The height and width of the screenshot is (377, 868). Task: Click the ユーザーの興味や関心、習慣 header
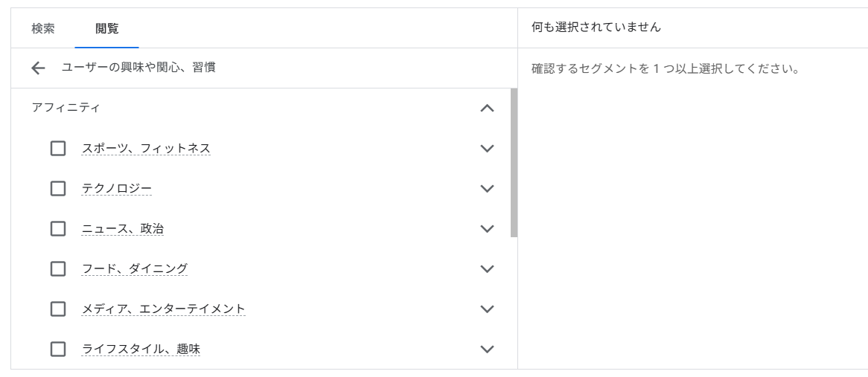coord(138,68)
